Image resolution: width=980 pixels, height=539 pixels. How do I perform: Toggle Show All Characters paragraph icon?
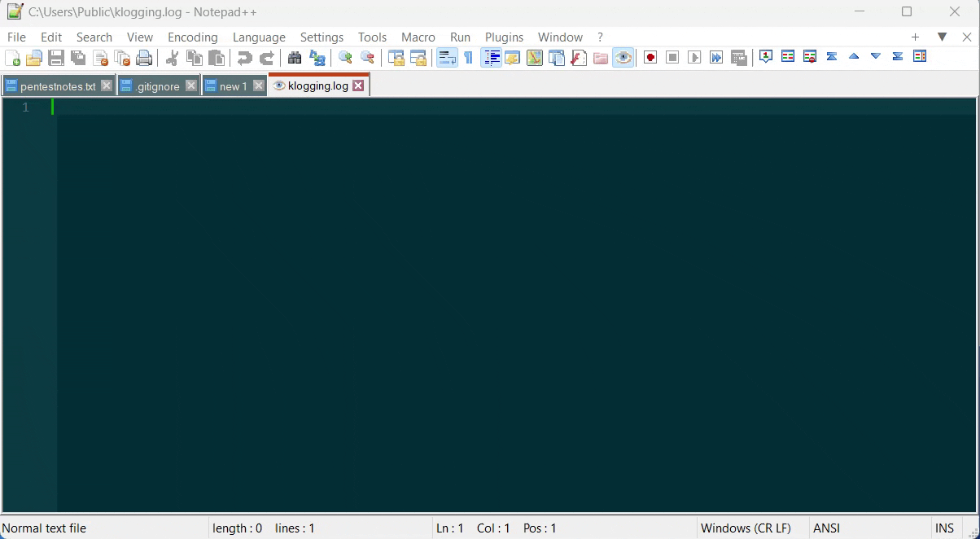pyautogui.click(x=468, y=57)
